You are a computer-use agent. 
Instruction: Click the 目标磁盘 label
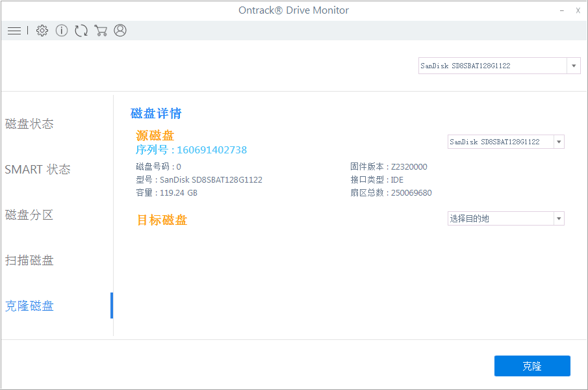162,220
